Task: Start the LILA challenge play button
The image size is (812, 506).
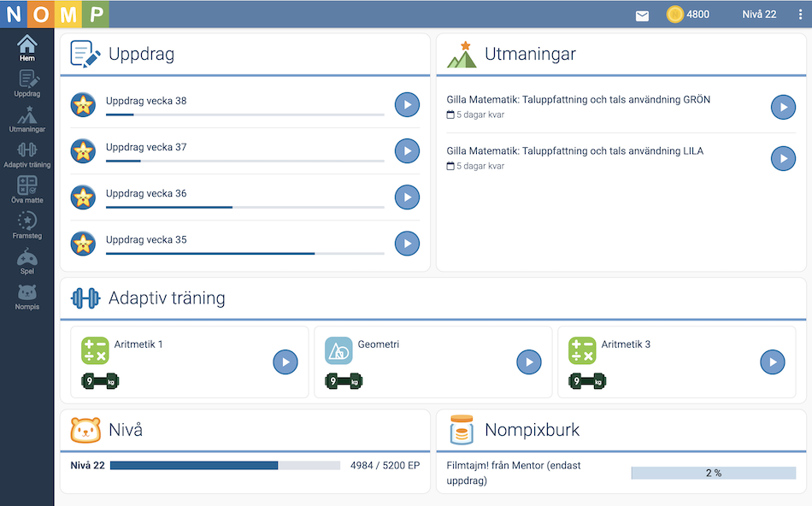Action: [x=783, y=158]
